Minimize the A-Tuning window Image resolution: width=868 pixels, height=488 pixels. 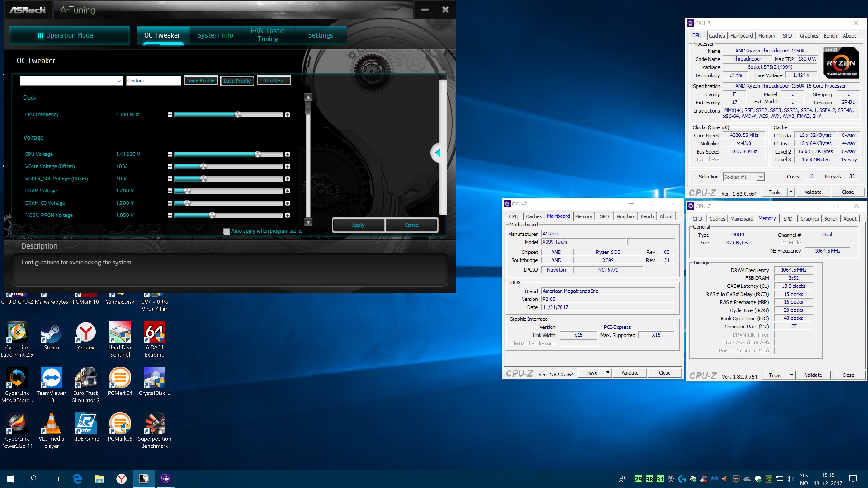(x=425, y=10)
